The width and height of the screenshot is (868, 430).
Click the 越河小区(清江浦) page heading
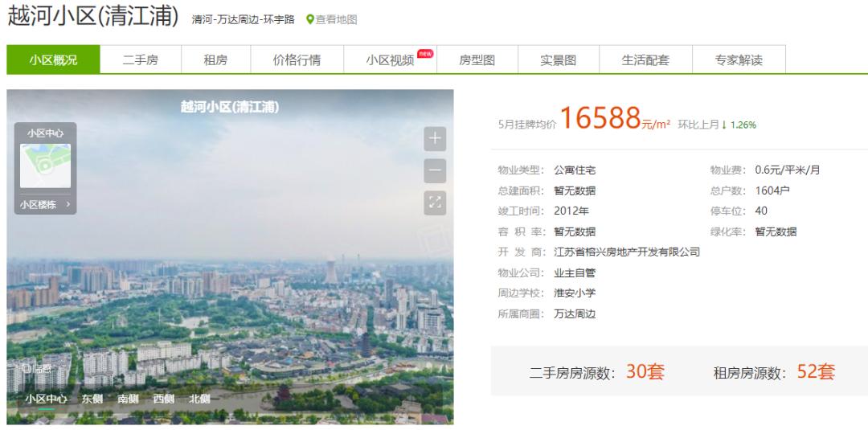pyautogui.click(x=93, y=16)
